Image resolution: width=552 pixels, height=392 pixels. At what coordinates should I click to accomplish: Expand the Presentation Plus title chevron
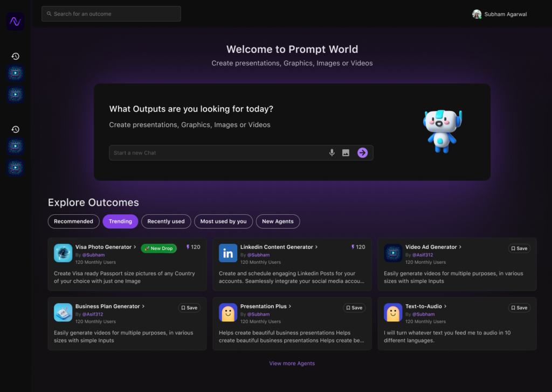click(x=290, y=306)
